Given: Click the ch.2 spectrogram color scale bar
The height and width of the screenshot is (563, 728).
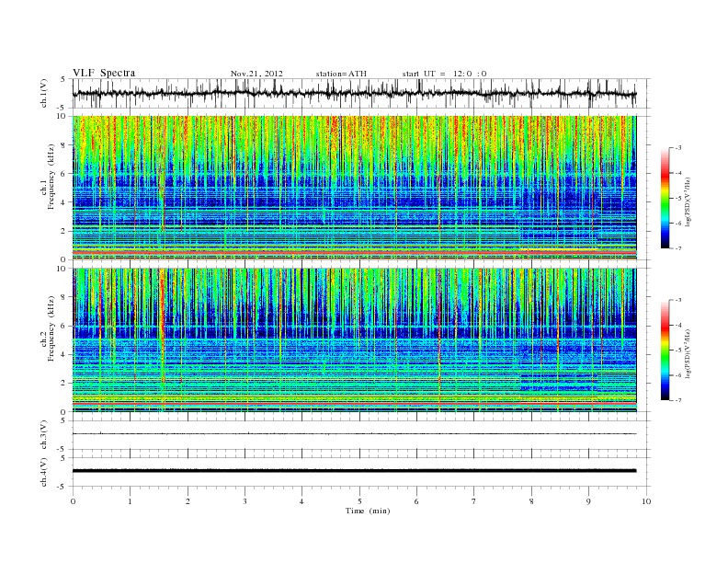Looking at the screenshot, I should point(665,350).
